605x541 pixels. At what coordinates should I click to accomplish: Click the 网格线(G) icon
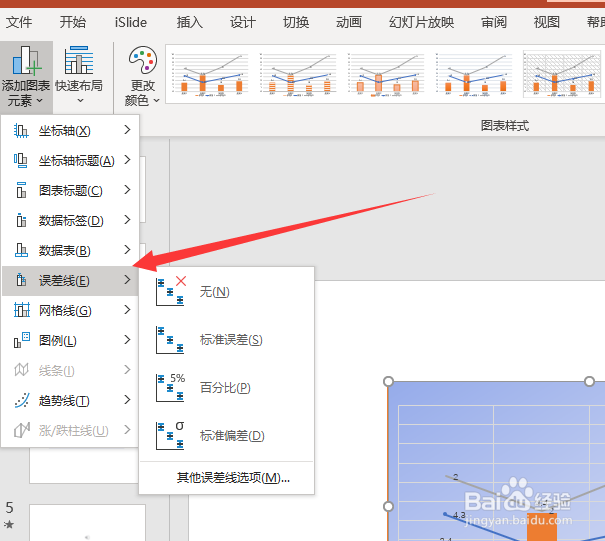pyautogui.click(x=22, y=310)
